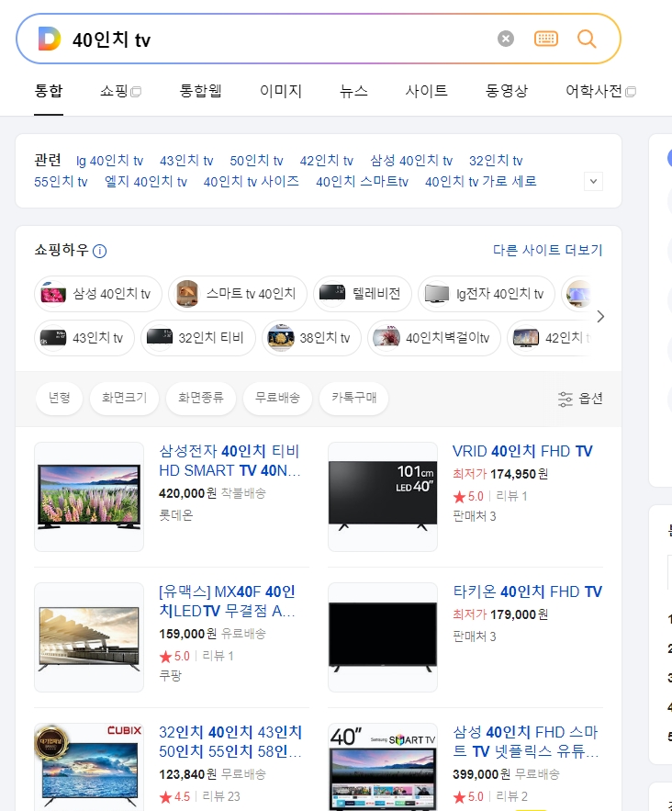This screenshot has height=811, width=672.
Task: Select the '40인치벽걸이tv' chip
Action: [x=434, y=338]
